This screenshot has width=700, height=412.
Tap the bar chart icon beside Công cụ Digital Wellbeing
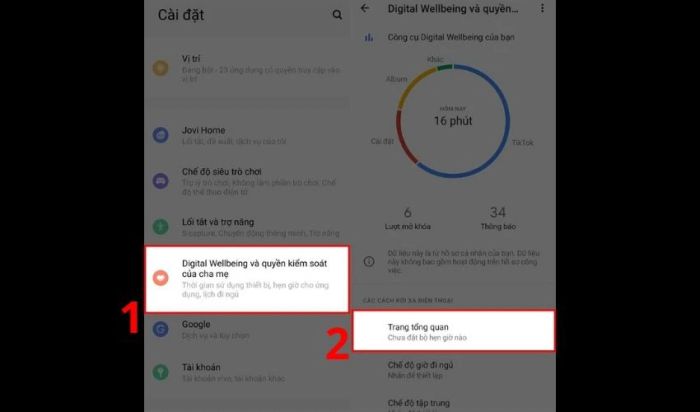coord(369,37)
